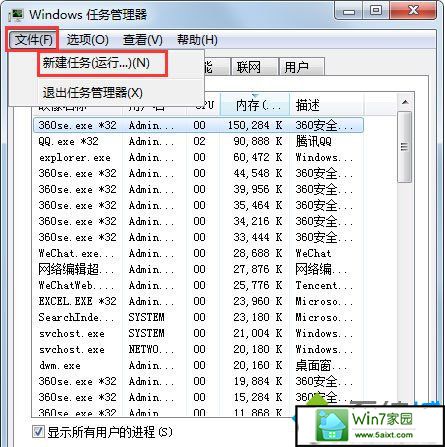Click the 21,004 K memory value
Image resolution: width=445 pixels, height=447 pixels.
[258, 334]
